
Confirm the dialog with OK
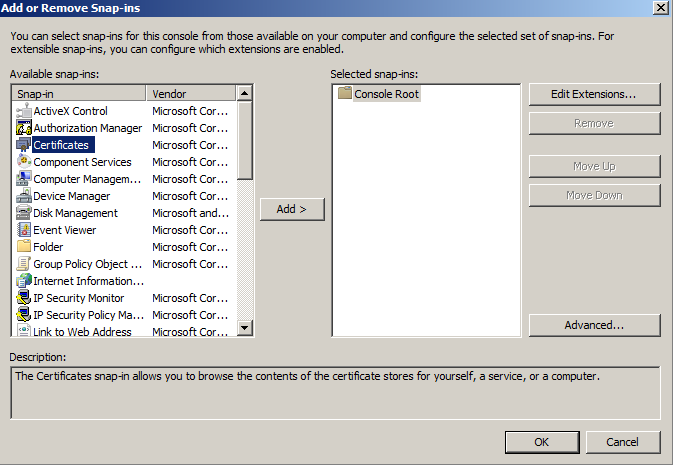tap(541, 441)
